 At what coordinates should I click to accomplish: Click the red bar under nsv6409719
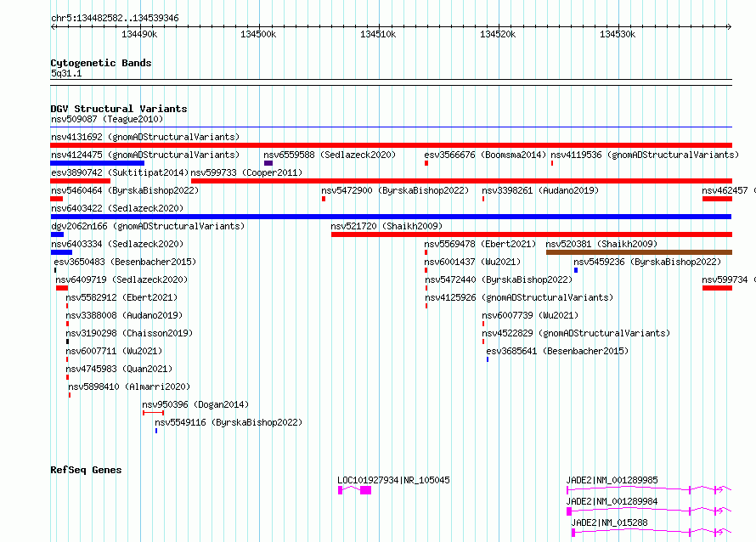pos(62,288)
